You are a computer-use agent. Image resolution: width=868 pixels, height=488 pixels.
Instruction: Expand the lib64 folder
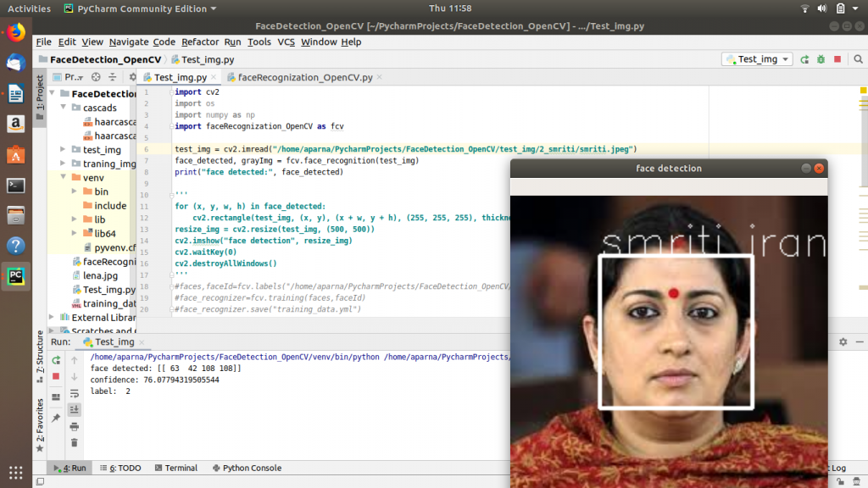click(75, 233)
